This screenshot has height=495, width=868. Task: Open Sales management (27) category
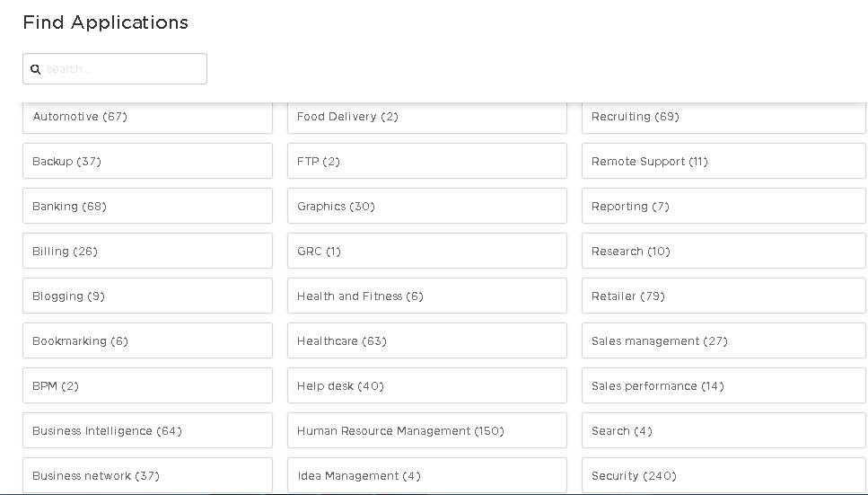[723, 341]
